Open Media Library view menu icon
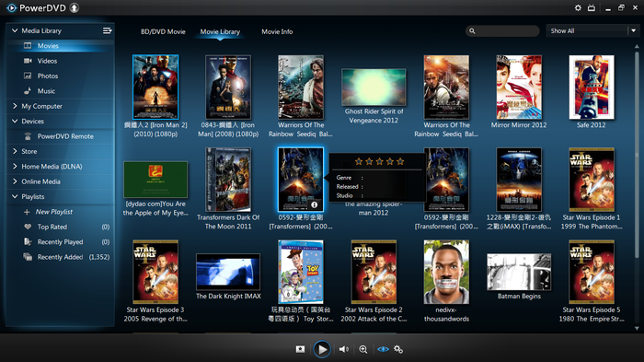Screen dimensions: 644x362 click(108, 30)
